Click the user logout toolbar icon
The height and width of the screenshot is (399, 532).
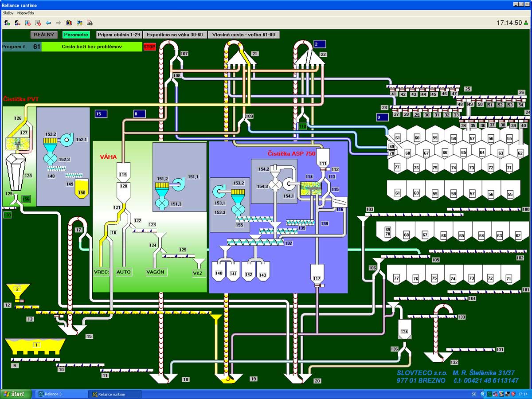(17, 23)
